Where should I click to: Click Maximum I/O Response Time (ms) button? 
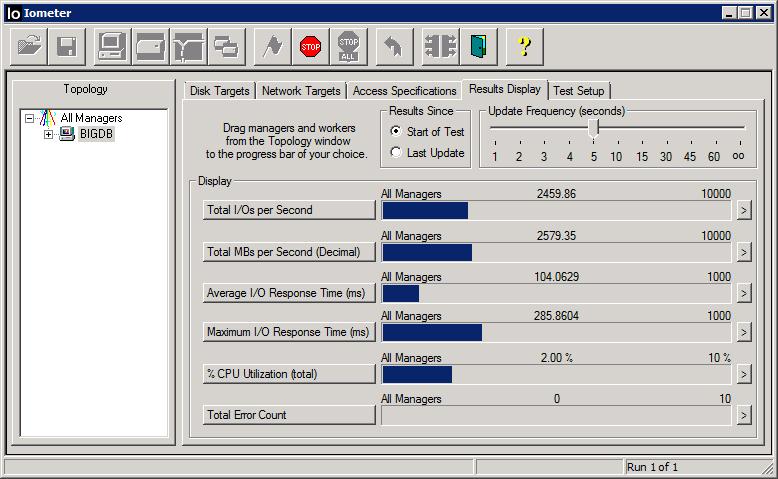(289, 332)
